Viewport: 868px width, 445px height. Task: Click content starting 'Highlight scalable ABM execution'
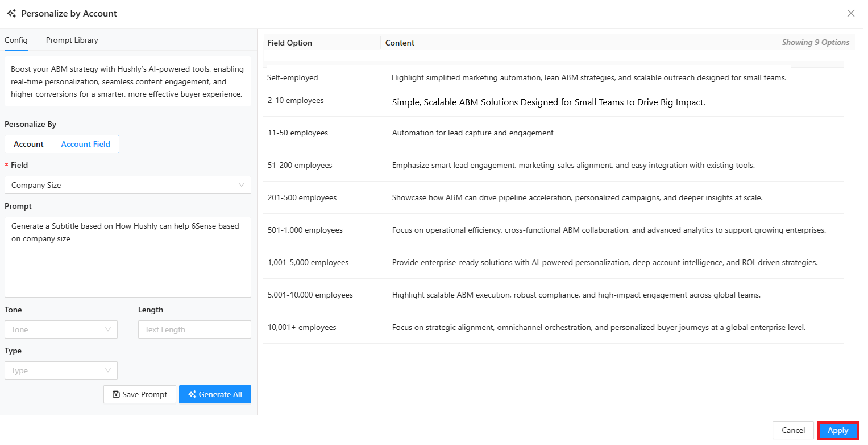[576, 295]
